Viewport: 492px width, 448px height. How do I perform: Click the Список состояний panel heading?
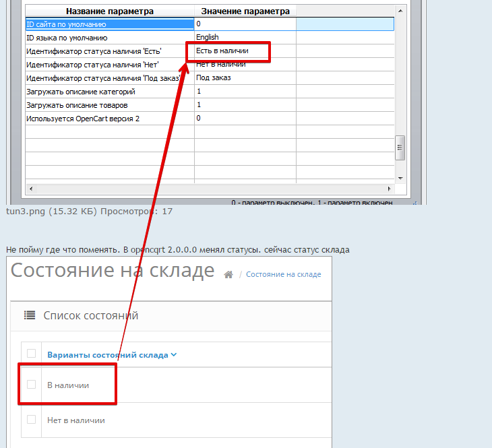(91, 315)
